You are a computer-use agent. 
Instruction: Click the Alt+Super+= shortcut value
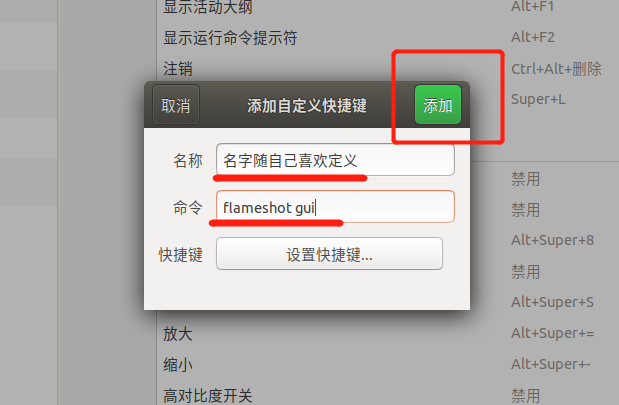tap(552, 333)
